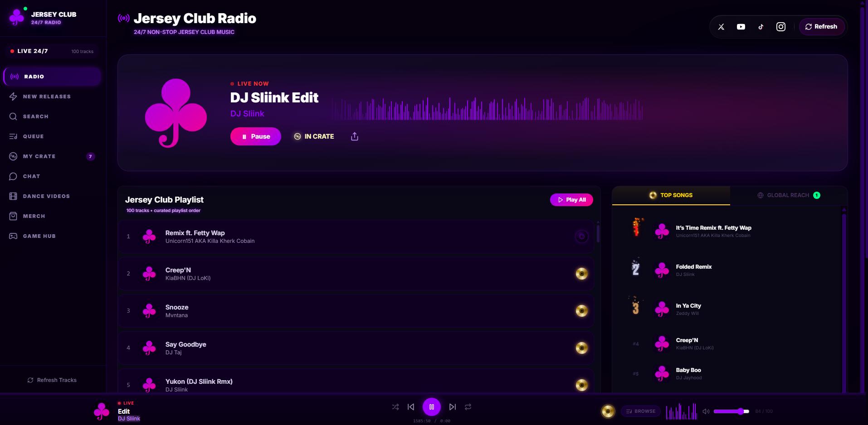Open the Chat section

(31, 176)
